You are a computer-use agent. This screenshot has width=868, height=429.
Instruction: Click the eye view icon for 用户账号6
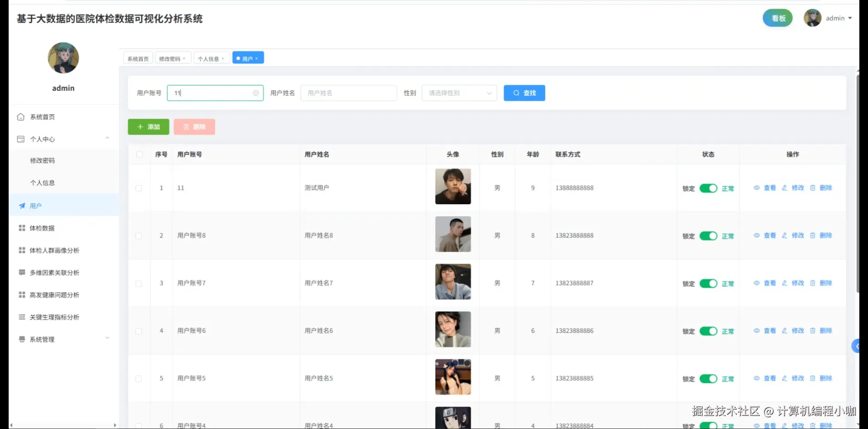(x=757, y=331)
